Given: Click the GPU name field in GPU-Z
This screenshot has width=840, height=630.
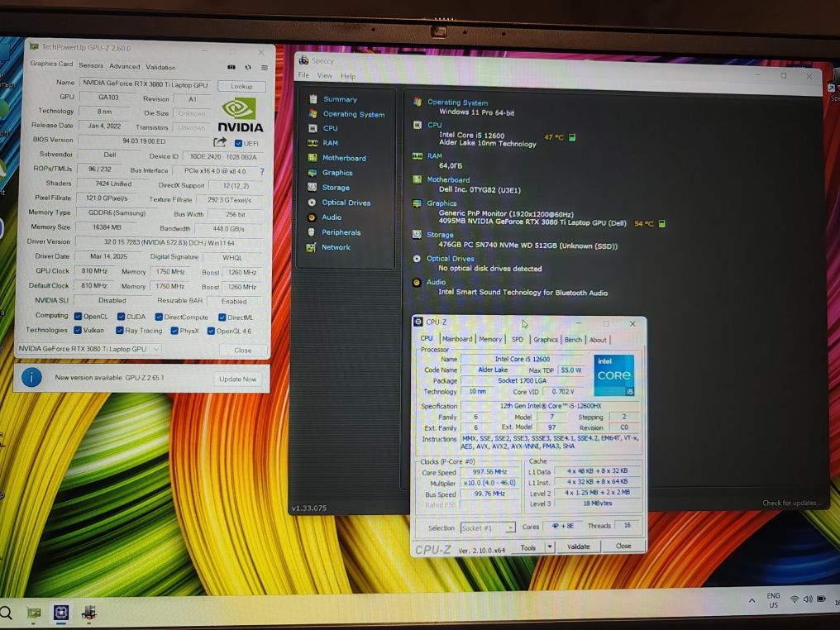Looking at the screenshot, I should (146, 84).
